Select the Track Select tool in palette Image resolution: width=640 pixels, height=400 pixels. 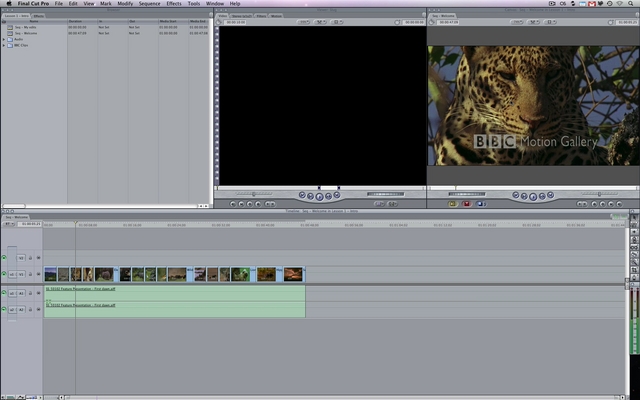634,232
